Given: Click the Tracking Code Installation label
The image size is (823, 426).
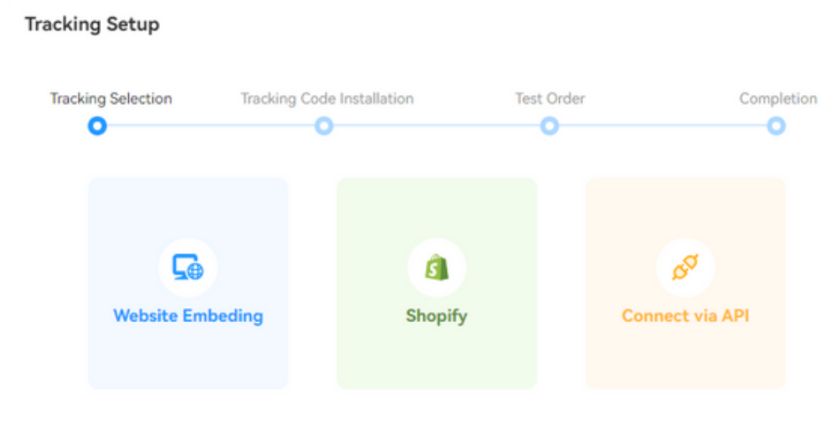Looking at the screenshot, I should click(x=327, y=98).
